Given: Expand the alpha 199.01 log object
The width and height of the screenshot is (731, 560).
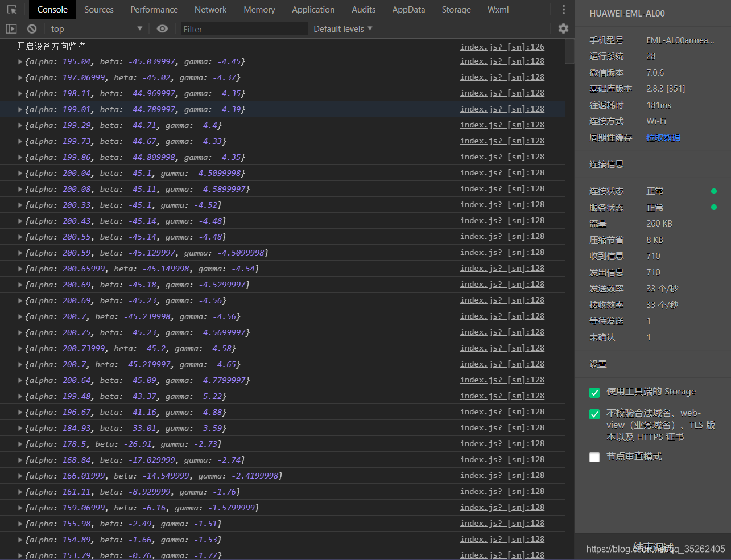Looking at the screenshot, I should click(20, 109).
